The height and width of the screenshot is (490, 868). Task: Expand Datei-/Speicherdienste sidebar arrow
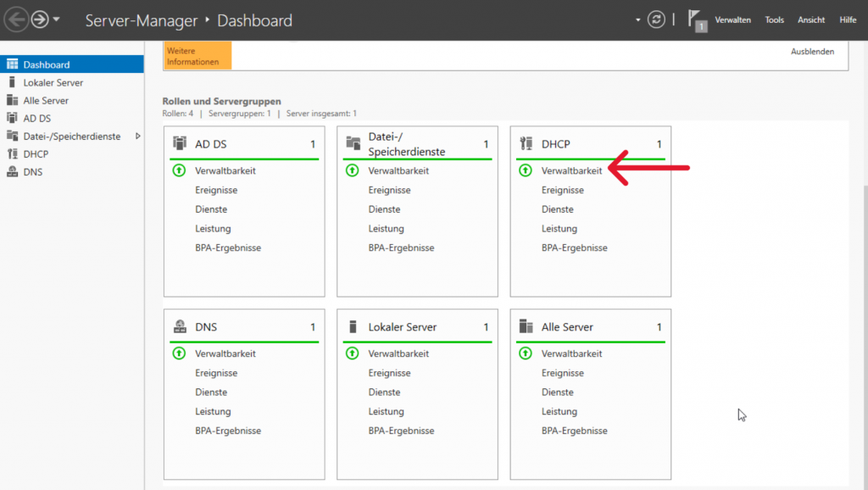[138, 136]
